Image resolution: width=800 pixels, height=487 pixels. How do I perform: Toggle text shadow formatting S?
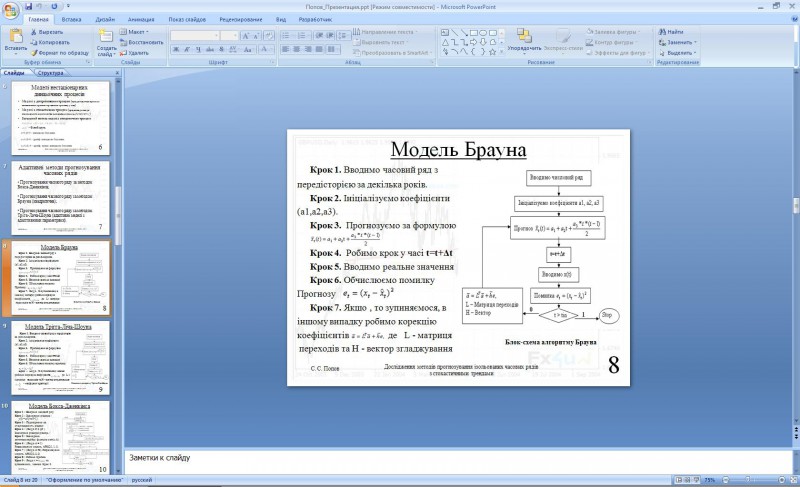coord(221,49)
